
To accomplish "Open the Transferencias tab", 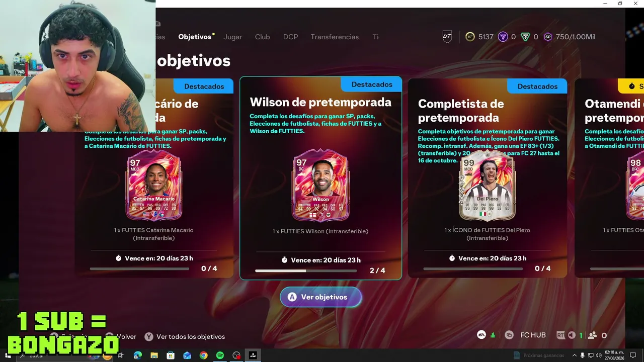I will pyautogui.click(x=335, y=37).
